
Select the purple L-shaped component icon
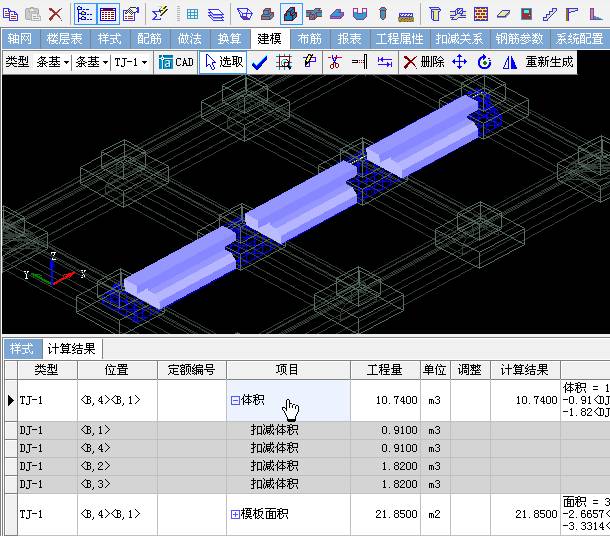click(x=595, y=14)
